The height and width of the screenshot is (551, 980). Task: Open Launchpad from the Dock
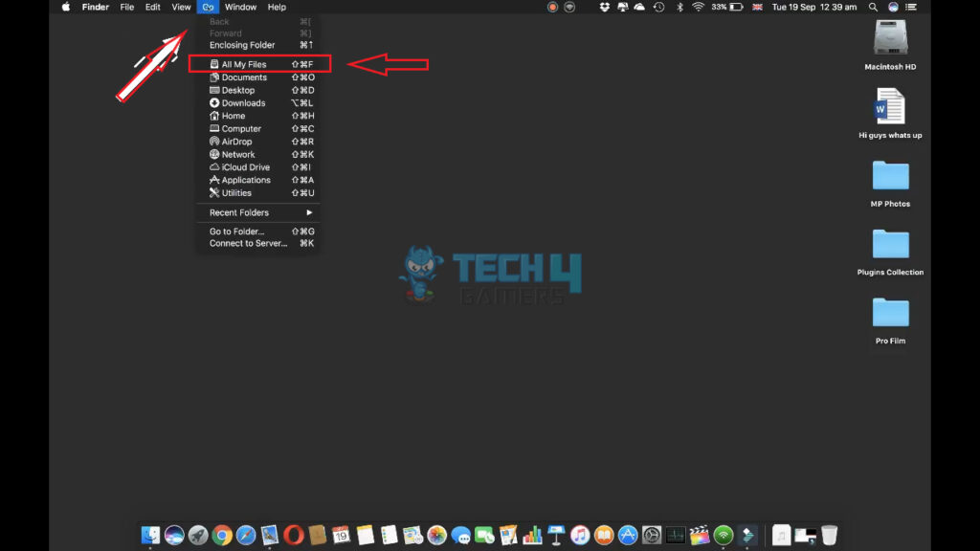[197, 536]
